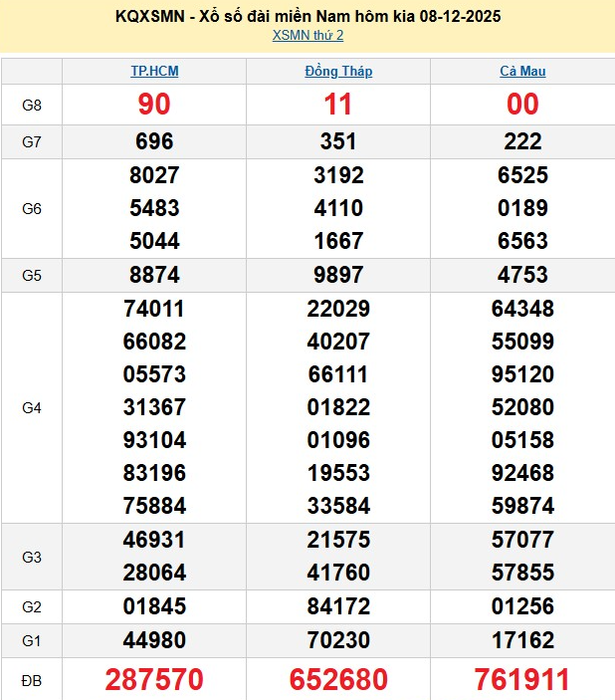Click the G6 number 6525
Screen dimensions: 615x700
click(522, 175)
